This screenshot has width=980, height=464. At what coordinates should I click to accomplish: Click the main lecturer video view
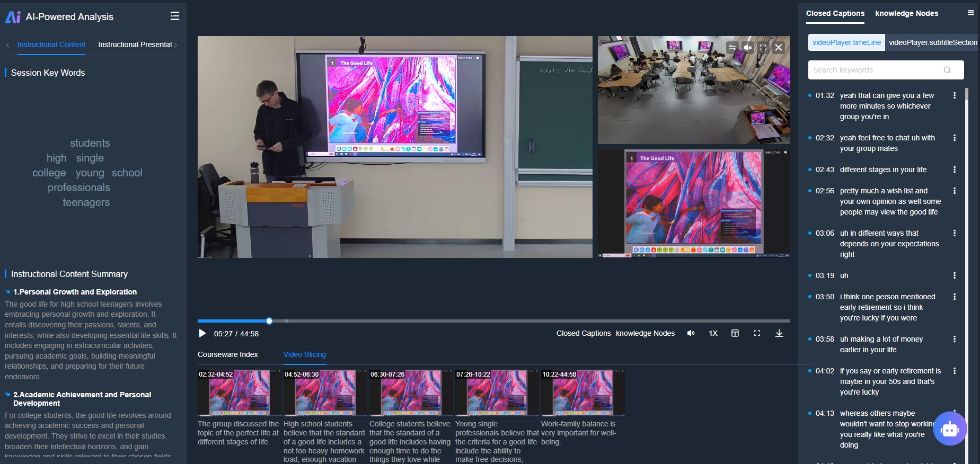tap(395, 147)
